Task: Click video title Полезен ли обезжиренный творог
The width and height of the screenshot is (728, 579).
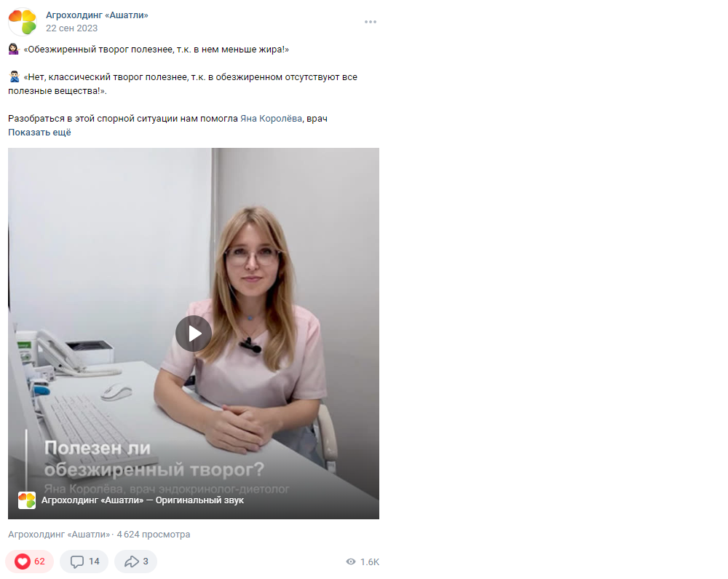Action: click(154, 459)
